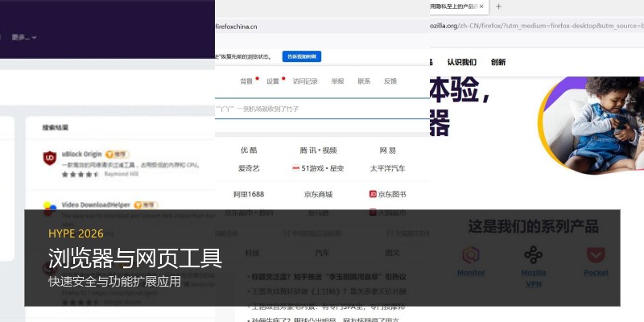Open the 背景 menu item
The image size is (644, 322).
pos(246,81)
